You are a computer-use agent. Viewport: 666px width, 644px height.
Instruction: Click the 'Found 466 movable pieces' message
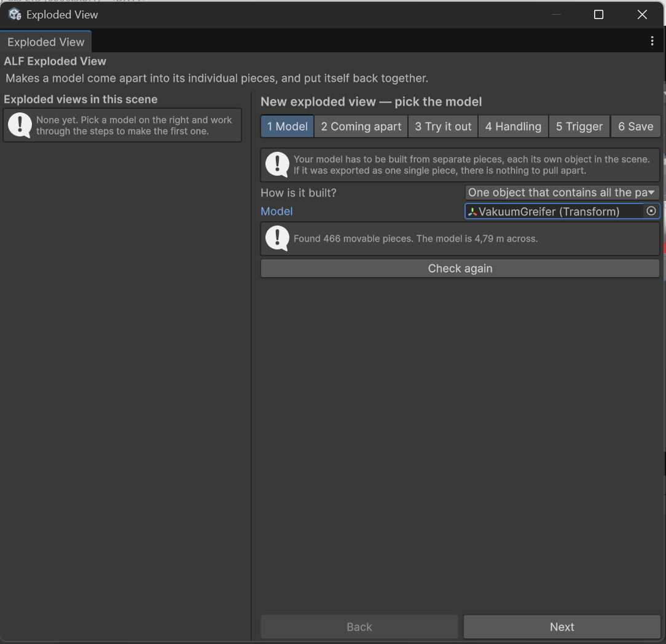[415, 239]
